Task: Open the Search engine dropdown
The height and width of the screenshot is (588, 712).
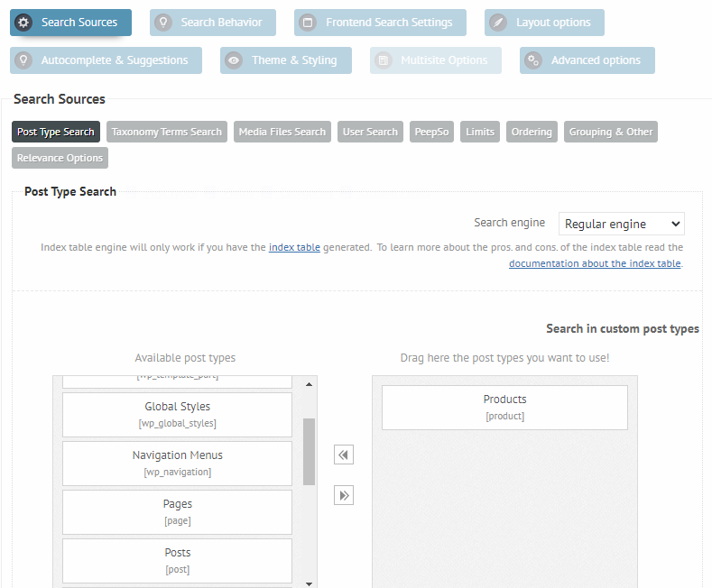Action: (621, 224)
